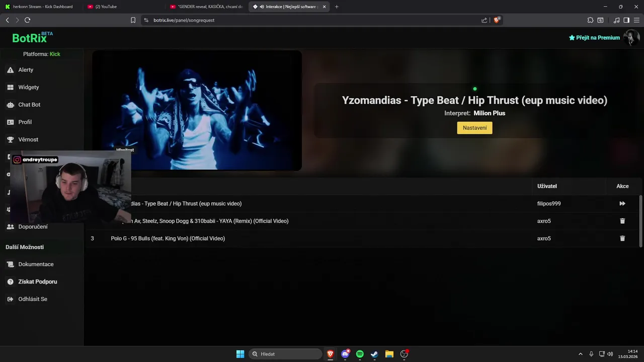Viewport: 644px width, 362px height.
Task: Open the Chat Bot robot icon
Action: pos(10,105)
